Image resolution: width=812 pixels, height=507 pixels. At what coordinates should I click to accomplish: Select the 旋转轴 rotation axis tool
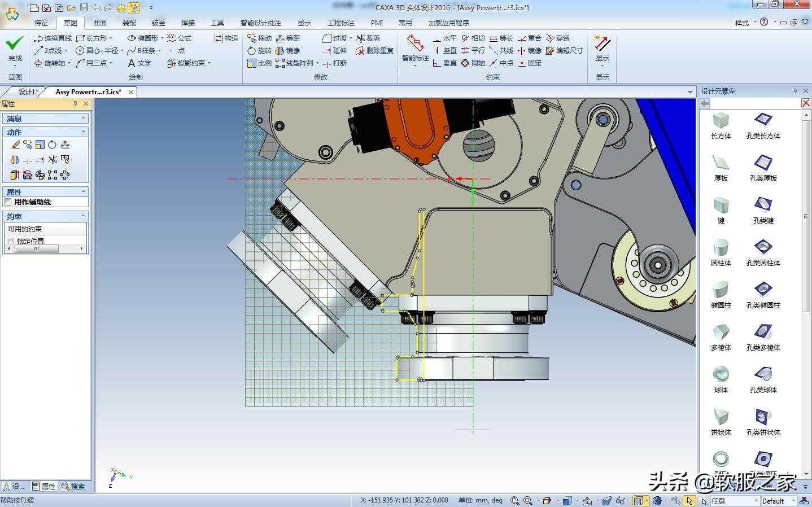coord(50,63)
